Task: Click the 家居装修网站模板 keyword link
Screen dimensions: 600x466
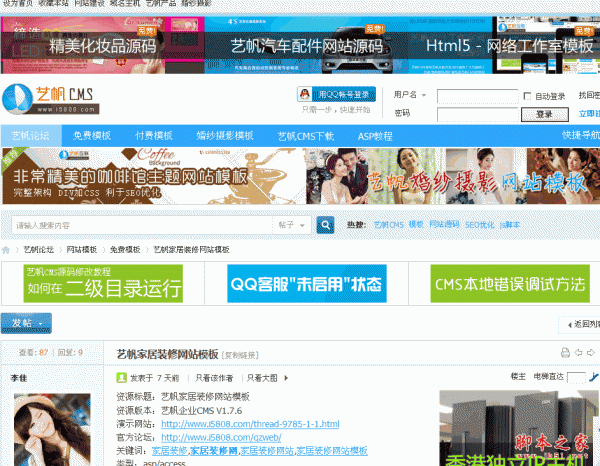Action: [332, 451]
